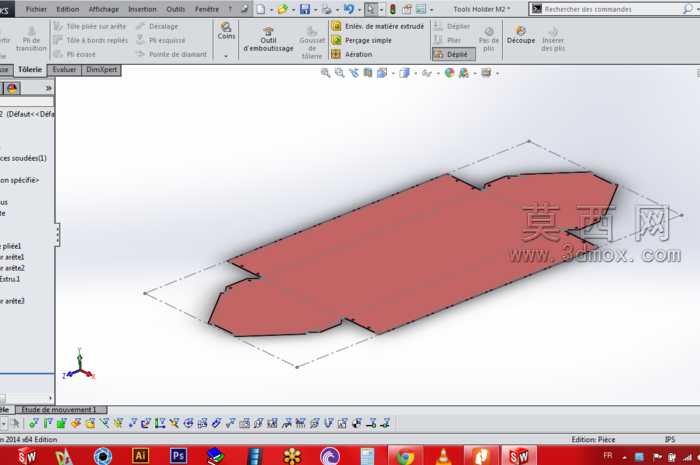Screen dimensions: 700x465
Task: Click the Select cursor tool icon
Action: pyautogui.click(x=371, y=9)
